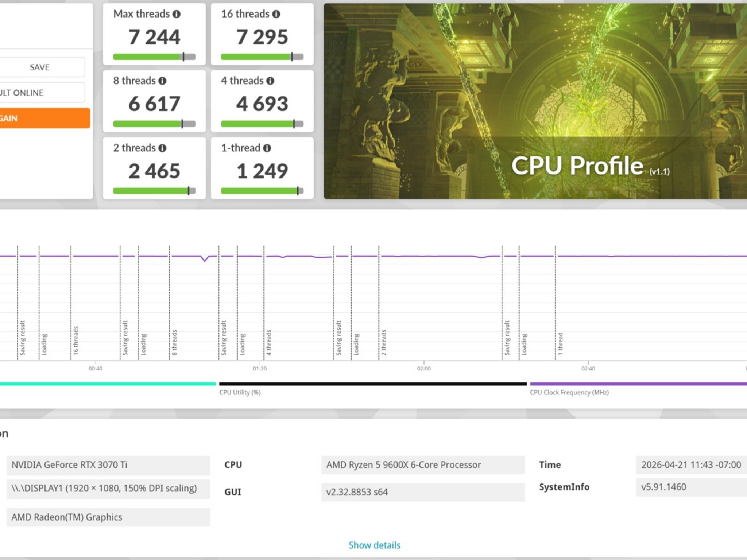Select the 4 threads score bar
This screenshot has width=747, height=560.
click(x=262, y=124)
